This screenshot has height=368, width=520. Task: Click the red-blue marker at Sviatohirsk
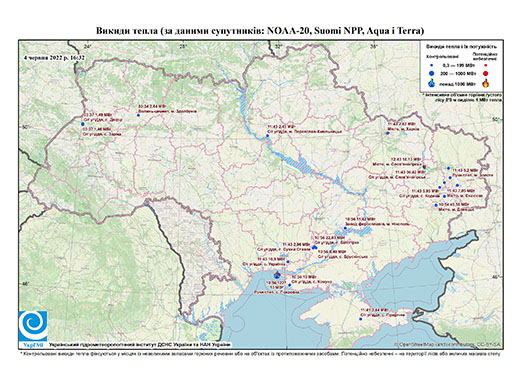pyautogui.click(x=424, y=167)
